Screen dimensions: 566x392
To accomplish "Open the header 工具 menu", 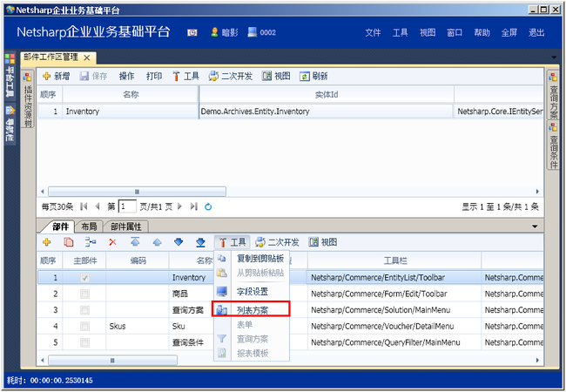I will (400, 33).
